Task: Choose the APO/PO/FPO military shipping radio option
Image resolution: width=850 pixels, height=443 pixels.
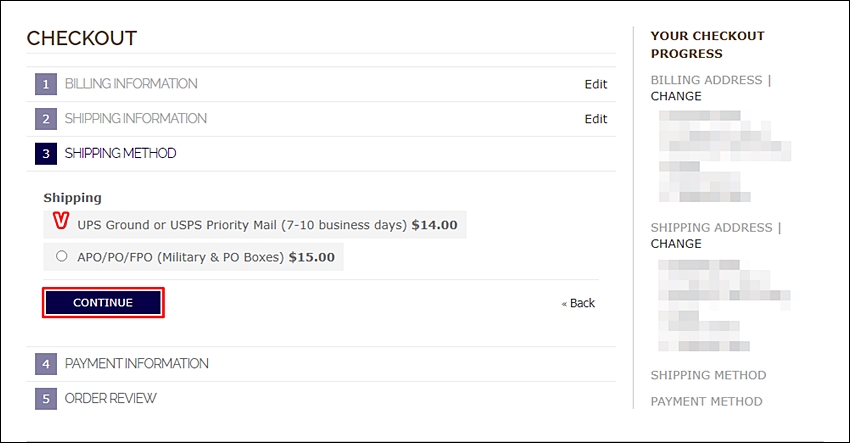Action: pyautogui.click(x=62, y=256)
